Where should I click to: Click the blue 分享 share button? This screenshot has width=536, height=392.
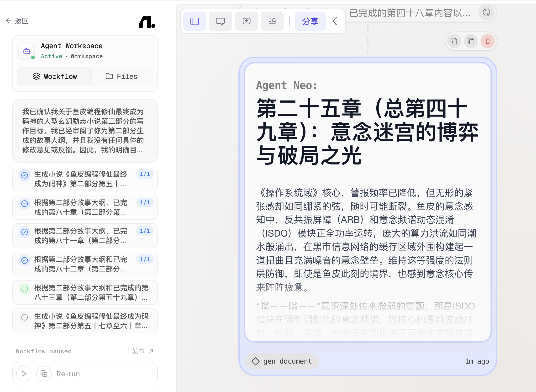coord(310,21)
